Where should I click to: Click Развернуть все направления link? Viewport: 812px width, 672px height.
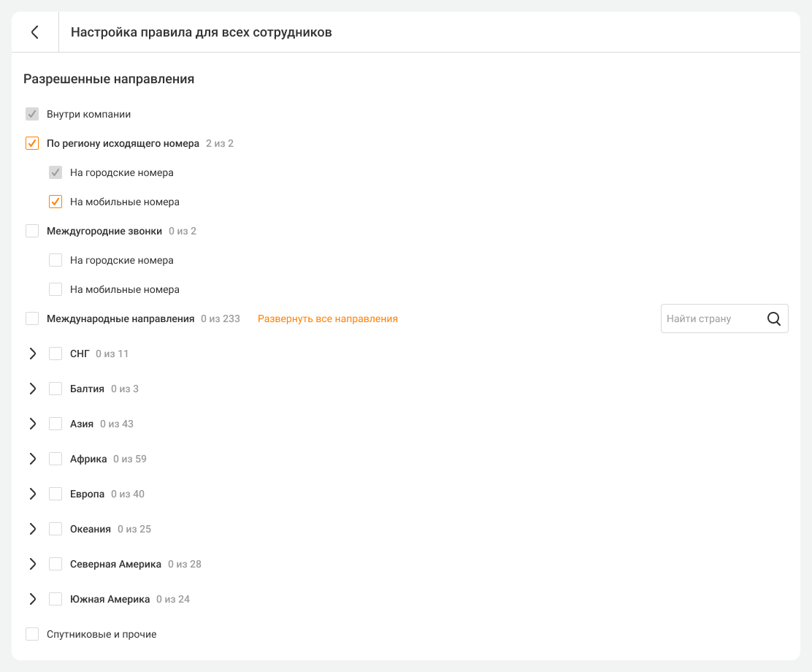coord(327,318)
